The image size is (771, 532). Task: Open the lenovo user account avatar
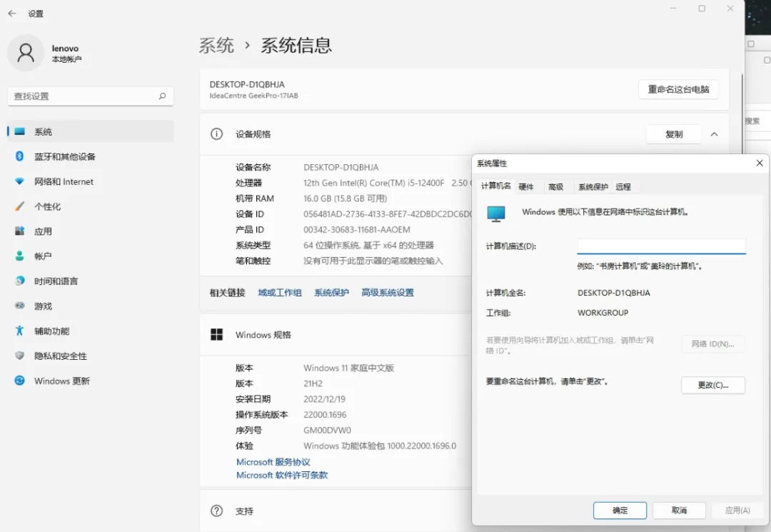[26, 53]
